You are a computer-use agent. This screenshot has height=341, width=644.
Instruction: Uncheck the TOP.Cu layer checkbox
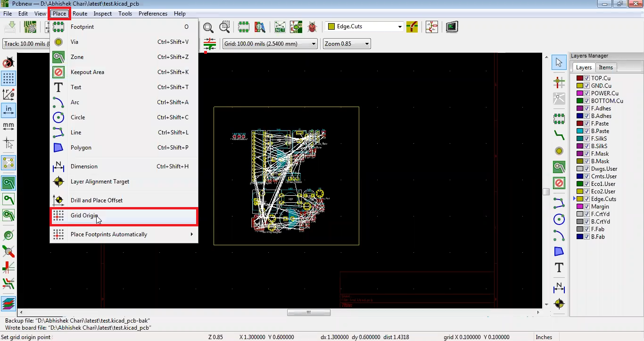[587, 78]
